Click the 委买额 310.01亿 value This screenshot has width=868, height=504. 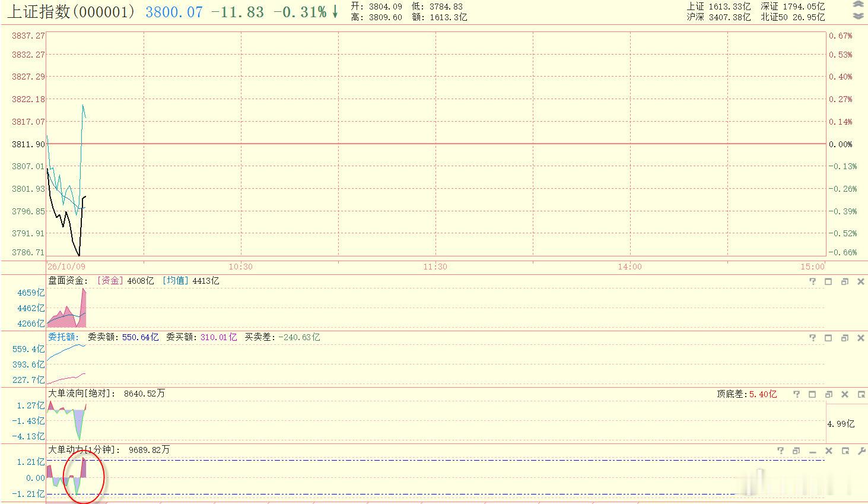pyautogui.click(x=202, y=337)
